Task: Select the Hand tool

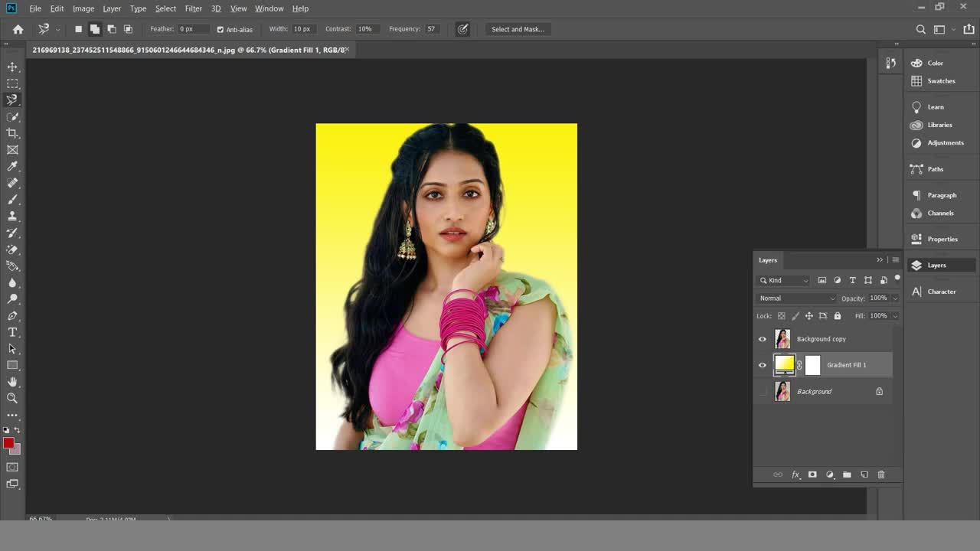Action: [x=12, y=382]
